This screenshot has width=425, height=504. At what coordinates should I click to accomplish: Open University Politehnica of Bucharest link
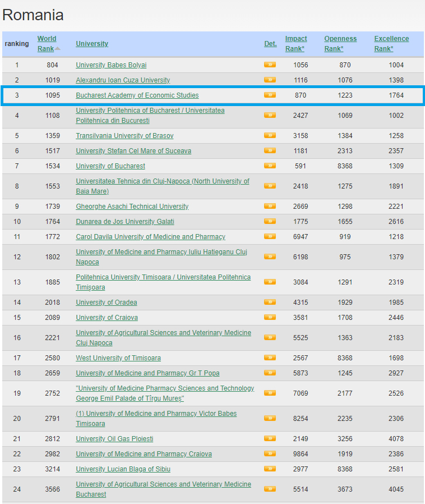150,116
